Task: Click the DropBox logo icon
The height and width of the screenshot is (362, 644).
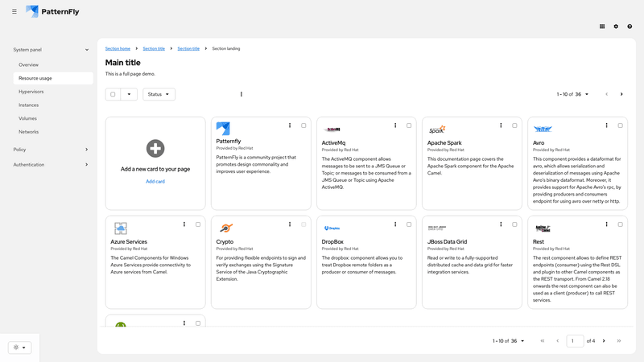Action: [332, 228]
